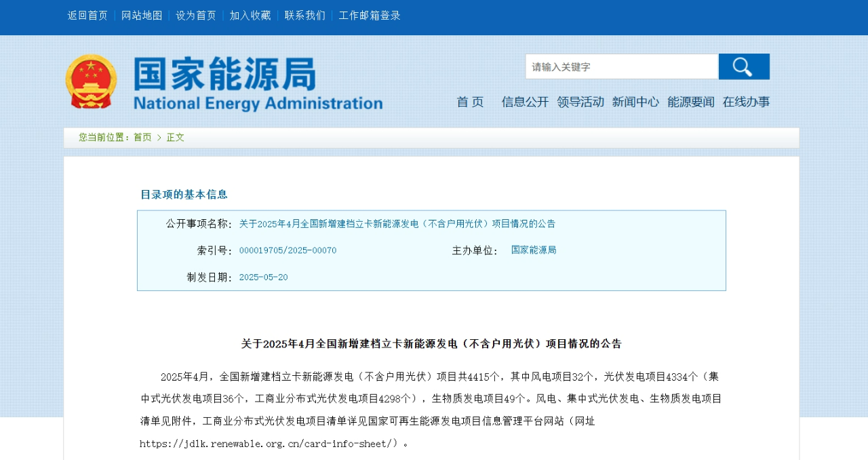
Task: Switch to 新闻中心 section
Action: pos(635,102)
